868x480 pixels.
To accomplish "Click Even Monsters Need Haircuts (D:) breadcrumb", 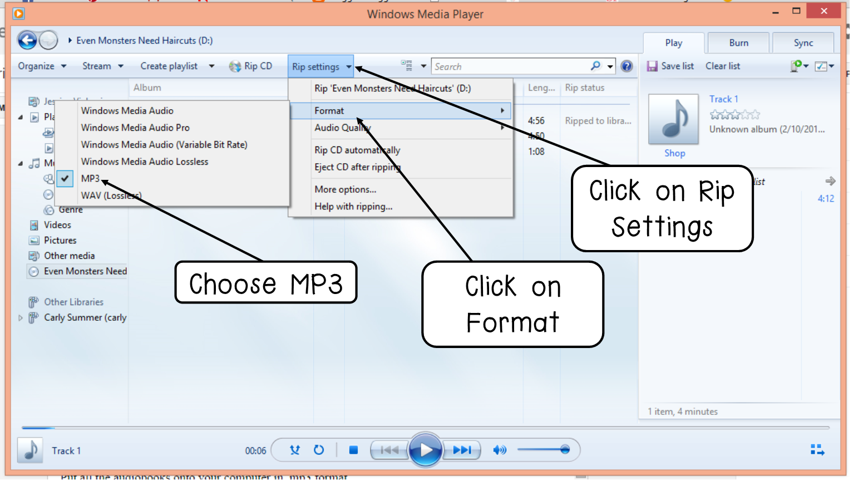I will (144, 40).
